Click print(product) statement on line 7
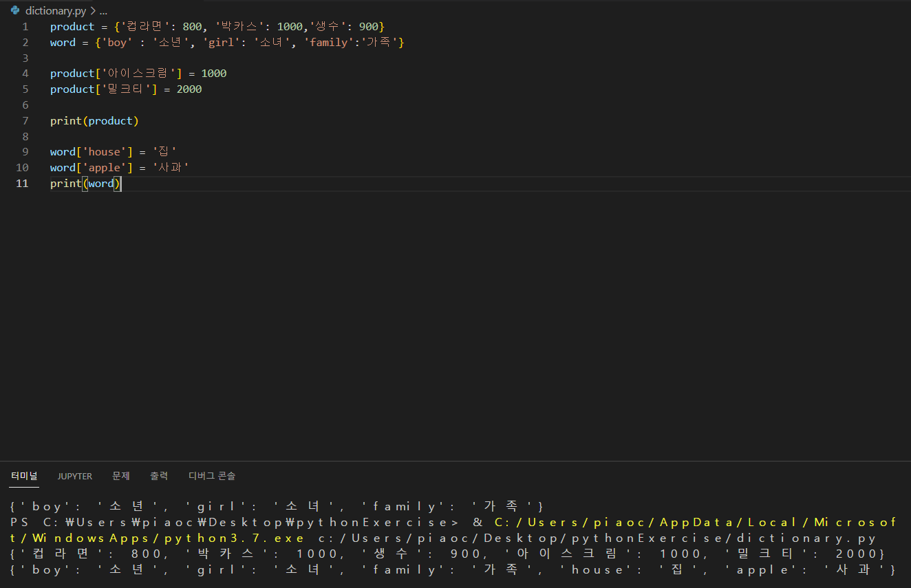This screenshot has width=911, height=588. click(94, 121)
